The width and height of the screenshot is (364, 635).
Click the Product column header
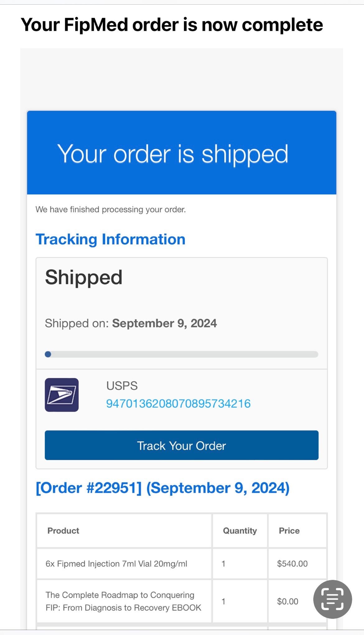(63, 531)
